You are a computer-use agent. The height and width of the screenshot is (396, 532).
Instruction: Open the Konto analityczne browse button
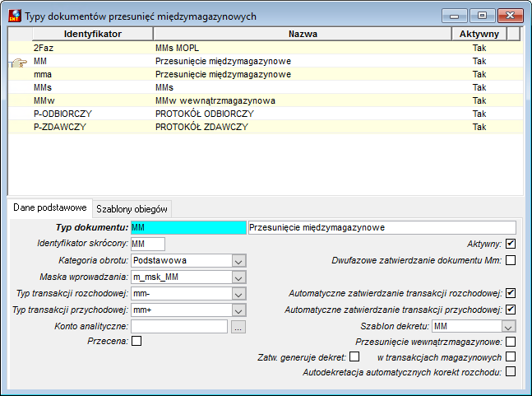(x=238, y=327)
